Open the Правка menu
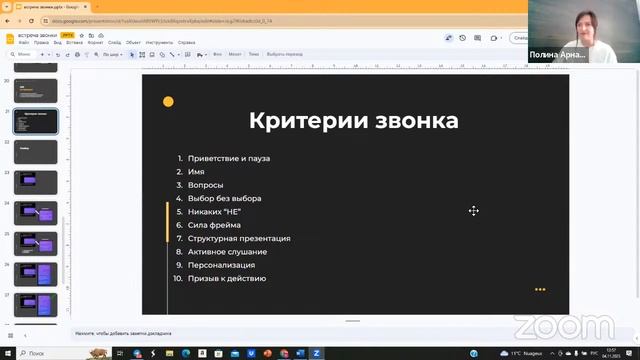Viewport: 640px width, 360px height. tap(41, 42)
